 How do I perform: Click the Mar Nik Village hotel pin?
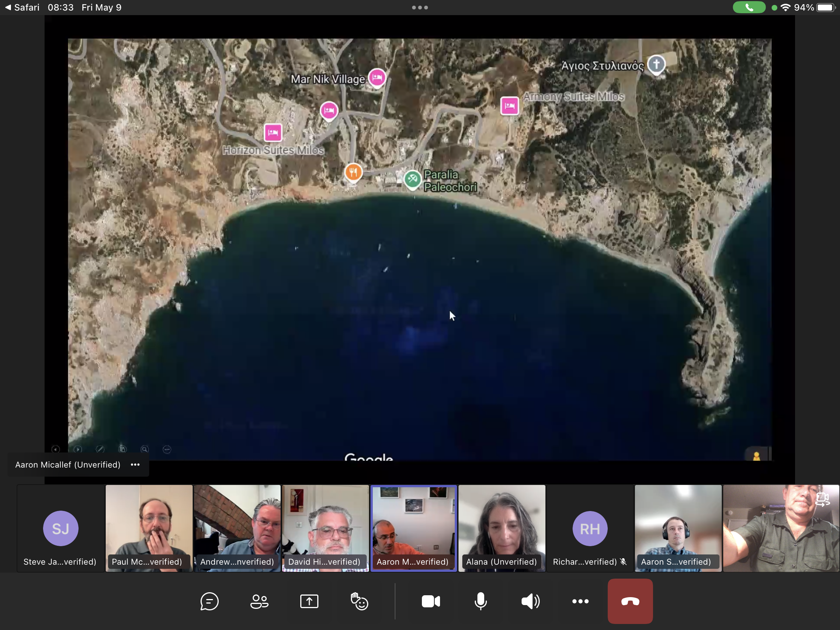pyautogui.click(x=377, y=78)
